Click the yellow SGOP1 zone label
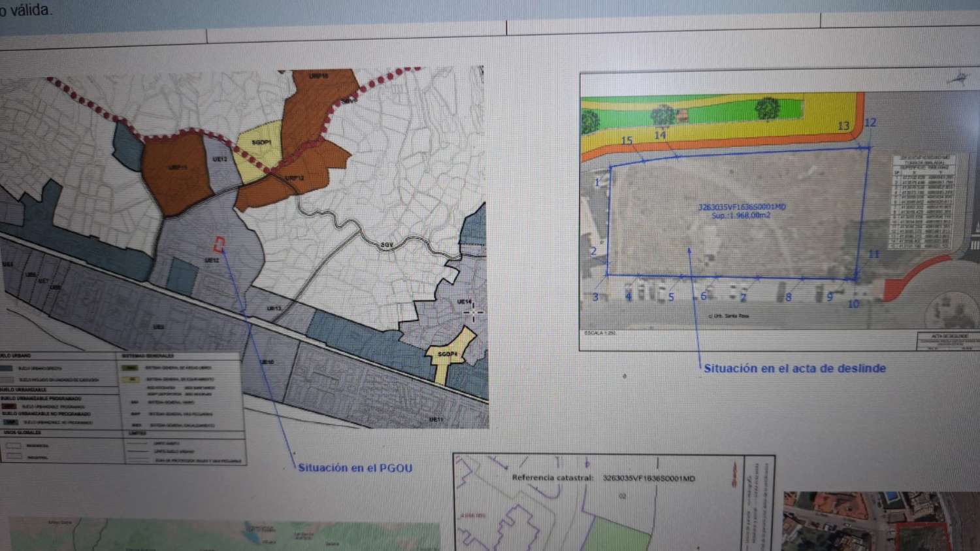Image resolution: width=980 pixels, height=551 pixels. coord(261,142)
